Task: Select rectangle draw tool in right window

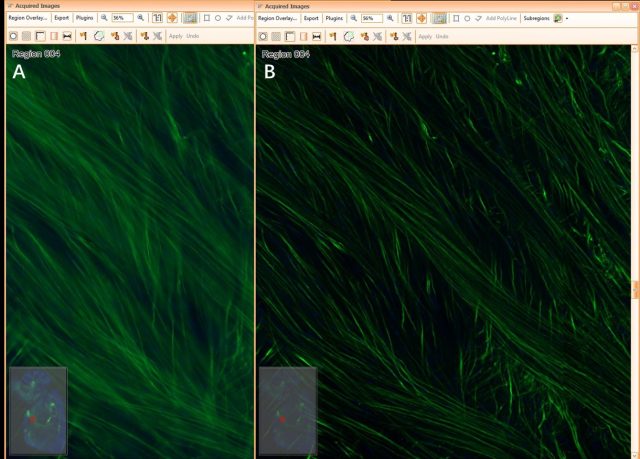Action: 456,18
